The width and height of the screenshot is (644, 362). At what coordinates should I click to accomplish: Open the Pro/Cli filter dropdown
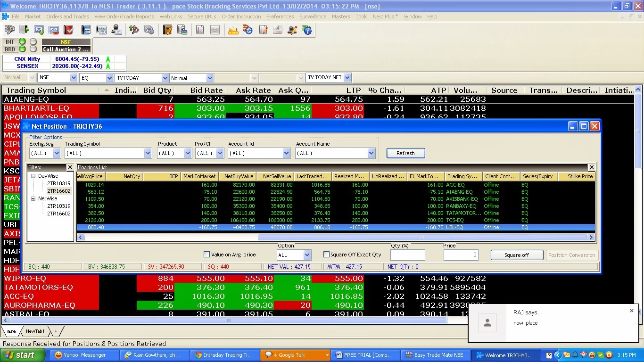coord(220,153)
